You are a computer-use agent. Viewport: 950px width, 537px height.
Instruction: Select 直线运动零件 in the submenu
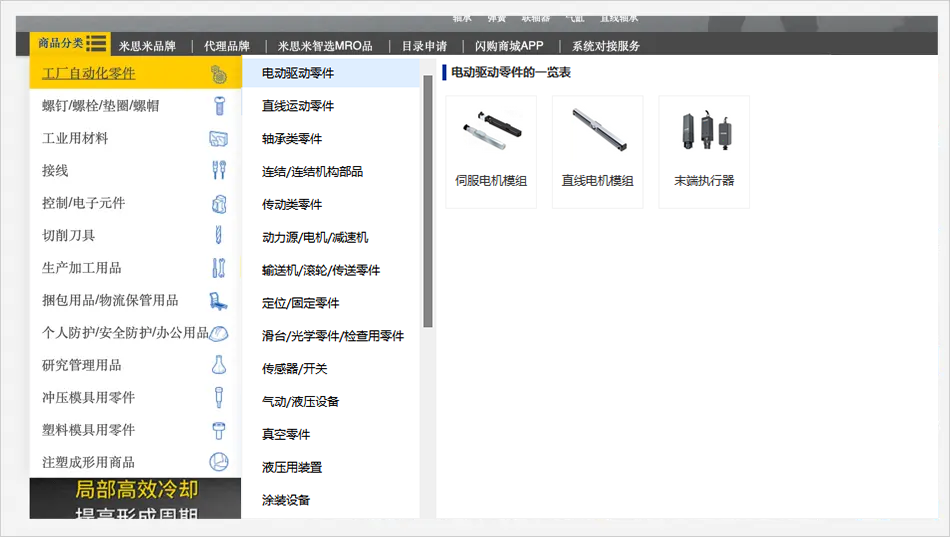coord(298,106)
